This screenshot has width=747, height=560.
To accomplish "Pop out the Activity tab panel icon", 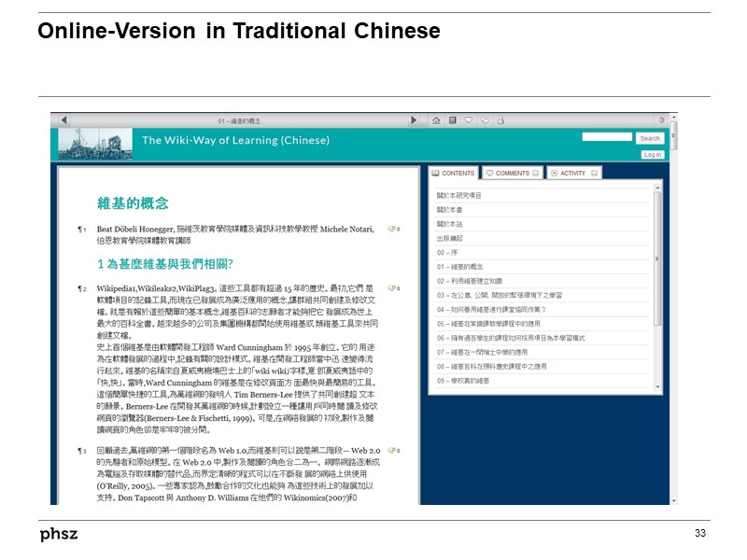I will [x=595, y=174].
